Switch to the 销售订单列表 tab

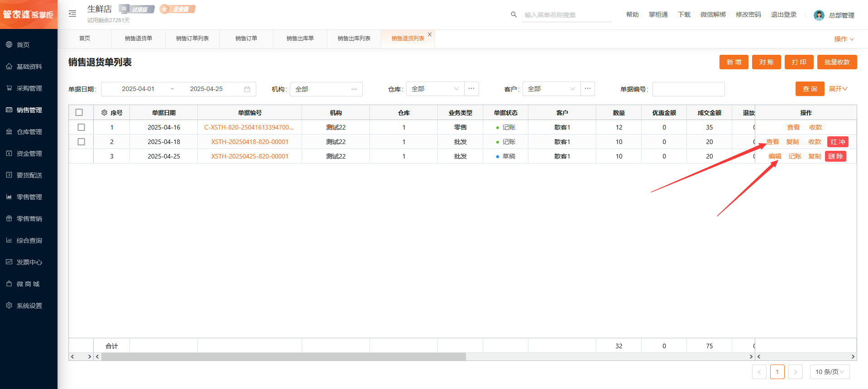[x=192, y=38]
